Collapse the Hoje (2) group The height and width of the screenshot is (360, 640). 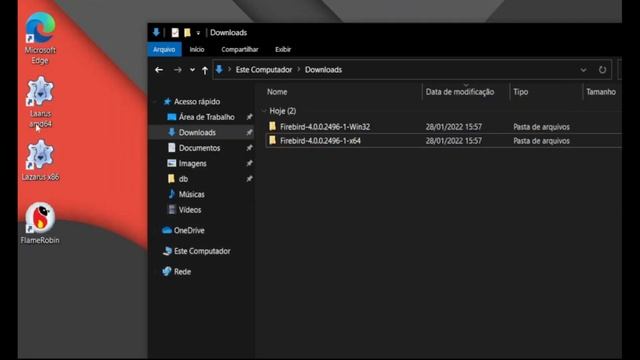[264, 111]
